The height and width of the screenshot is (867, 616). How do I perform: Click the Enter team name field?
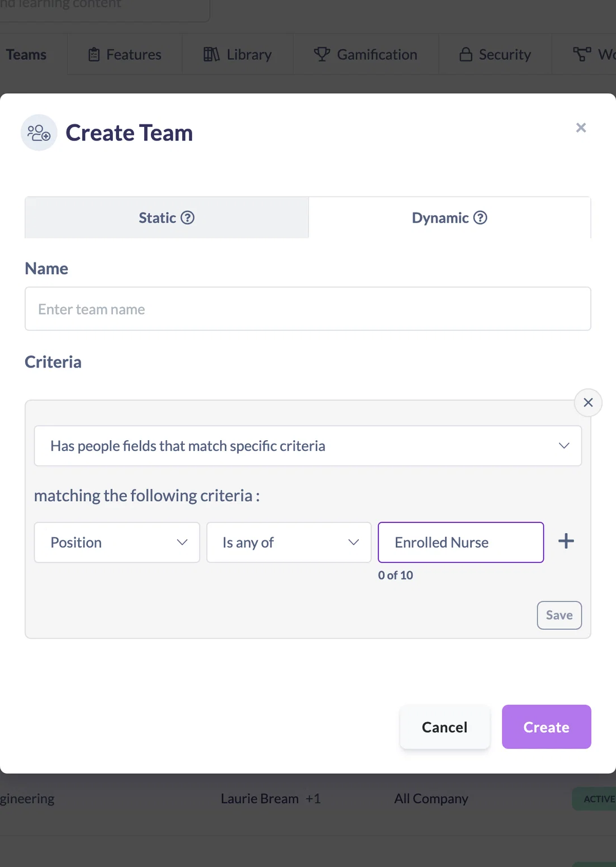[x=308, y=309]
